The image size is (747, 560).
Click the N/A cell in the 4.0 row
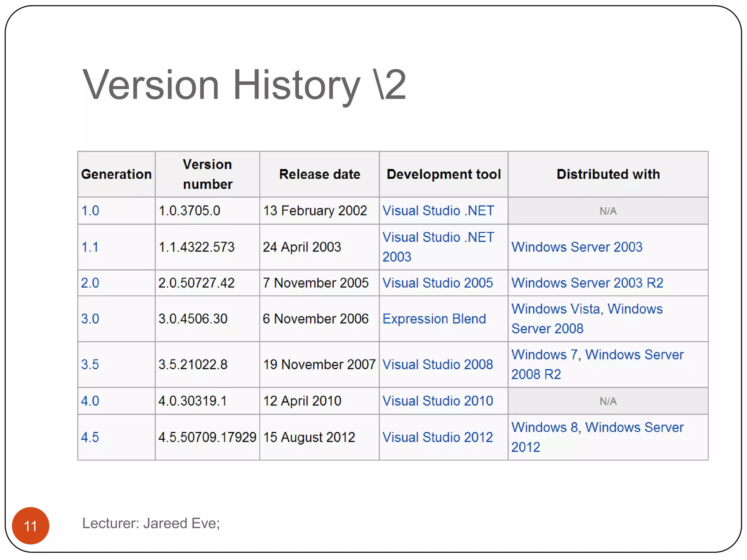pos(608,401)
